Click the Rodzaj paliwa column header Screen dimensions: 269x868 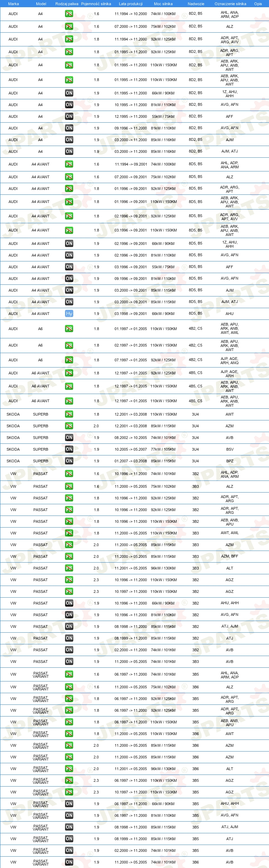(x=67, y=4)
